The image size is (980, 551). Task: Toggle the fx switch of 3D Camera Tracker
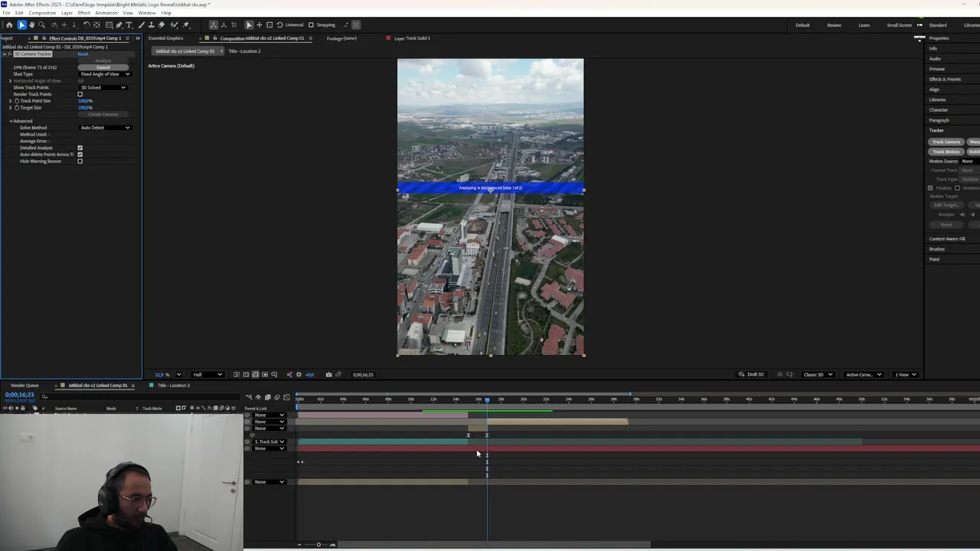tap(10, 54)
